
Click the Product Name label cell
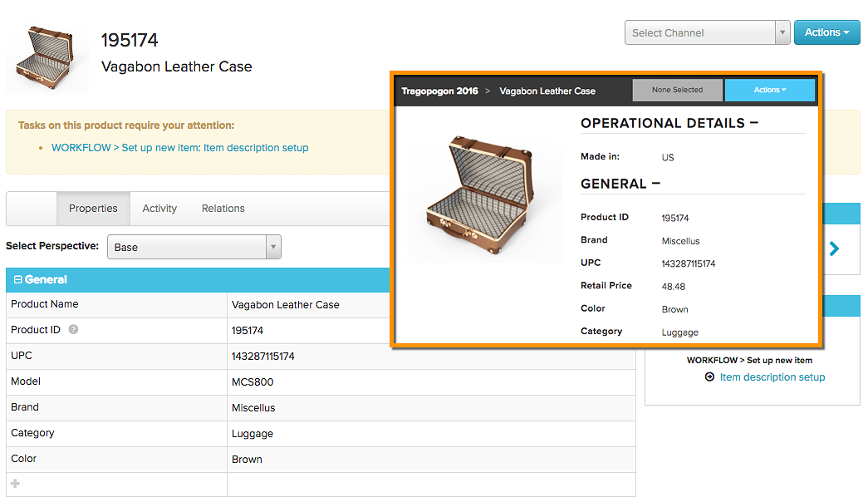(116, 305)
